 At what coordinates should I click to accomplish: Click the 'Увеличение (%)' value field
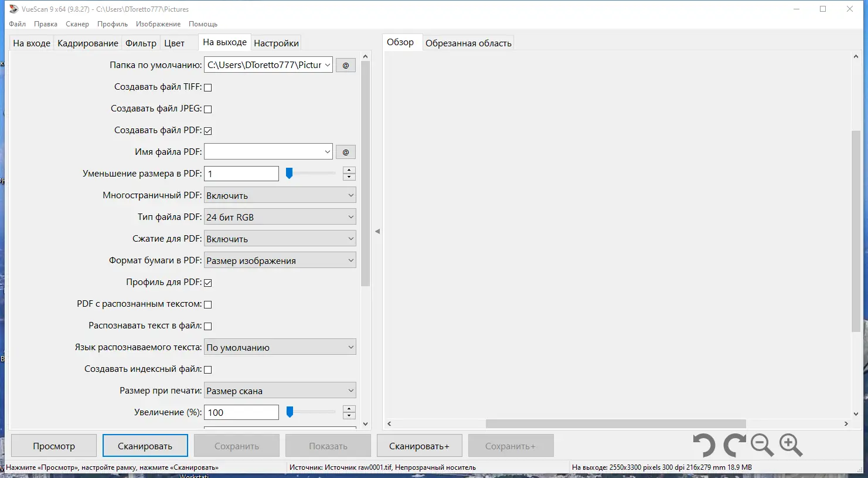pos(241,412)
